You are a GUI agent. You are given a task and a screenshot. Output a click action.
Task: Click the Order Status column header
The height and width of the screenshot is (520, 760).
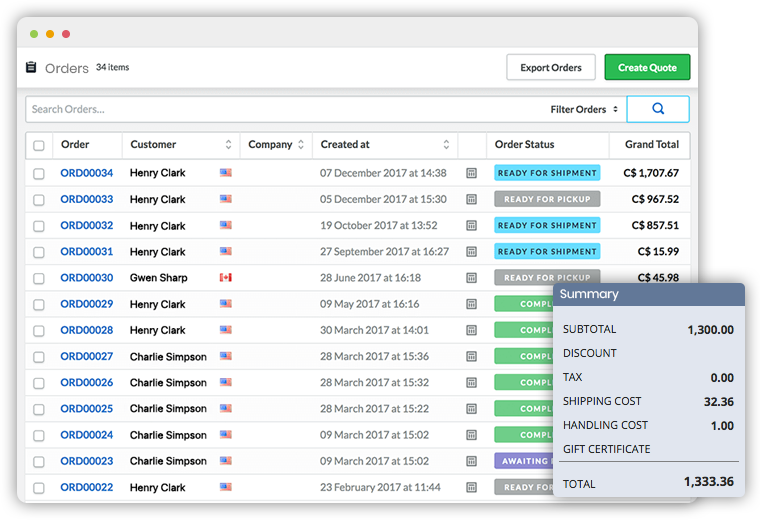click(x=524, y=144)
